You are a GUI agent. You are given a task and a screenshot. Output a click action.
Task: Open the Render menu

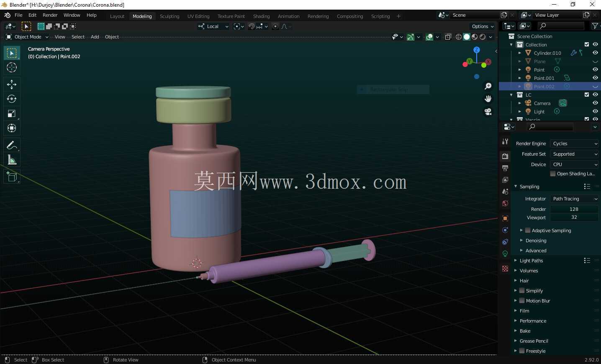pos(50,15)
